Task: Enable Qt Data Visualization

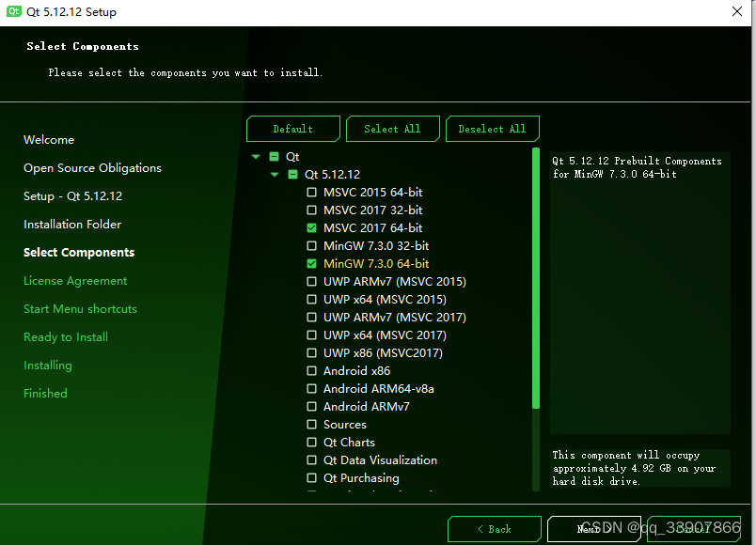Action: pos(311,459)
